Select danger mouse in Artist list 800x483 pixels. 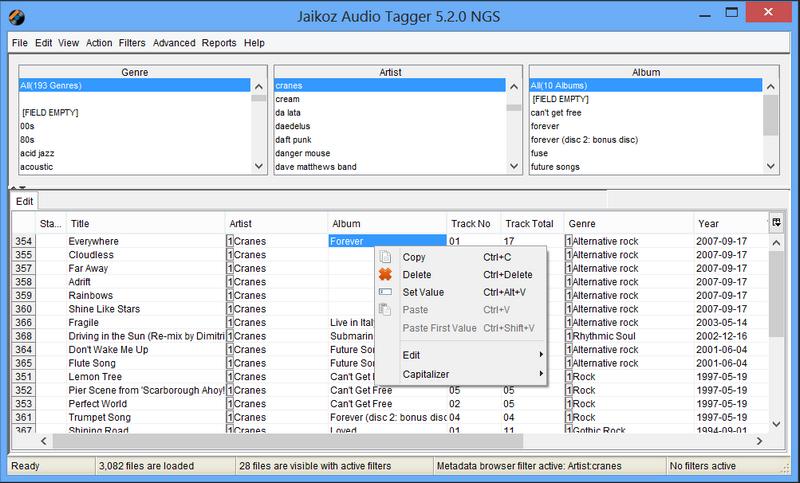(x=390, y=153)
